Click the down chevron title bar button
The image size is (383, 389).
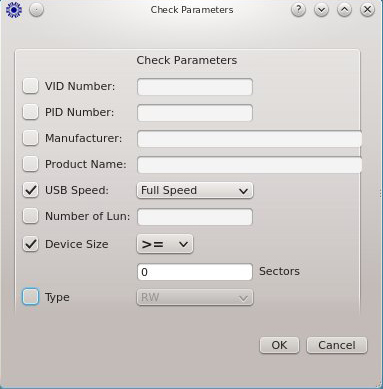(x=321, y=10)
